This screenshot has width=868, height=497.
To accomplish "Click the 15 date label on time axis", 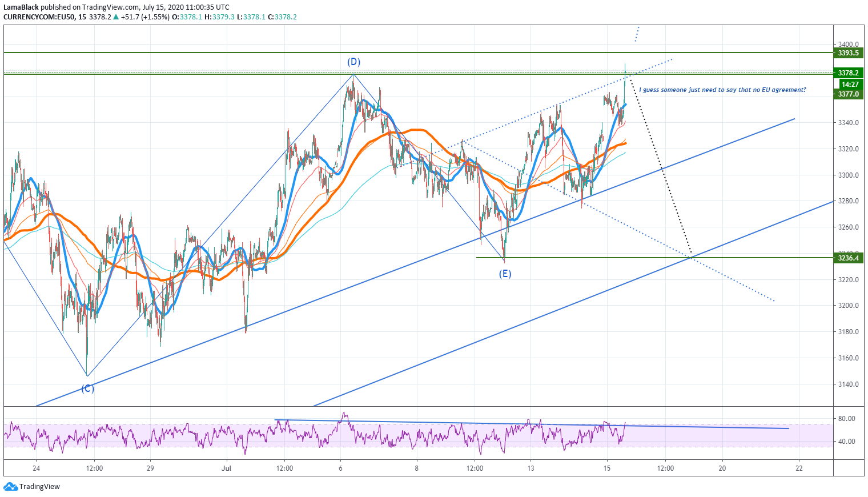I will [607, 468].
